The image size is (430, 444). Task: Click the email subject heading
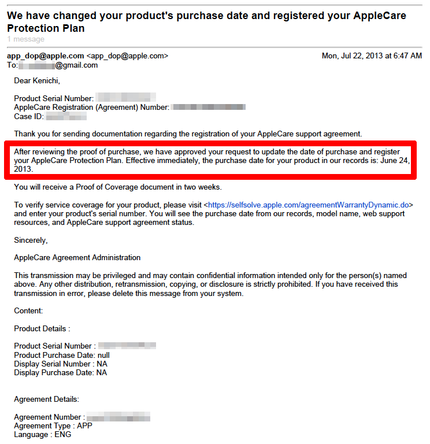[207, 22]
